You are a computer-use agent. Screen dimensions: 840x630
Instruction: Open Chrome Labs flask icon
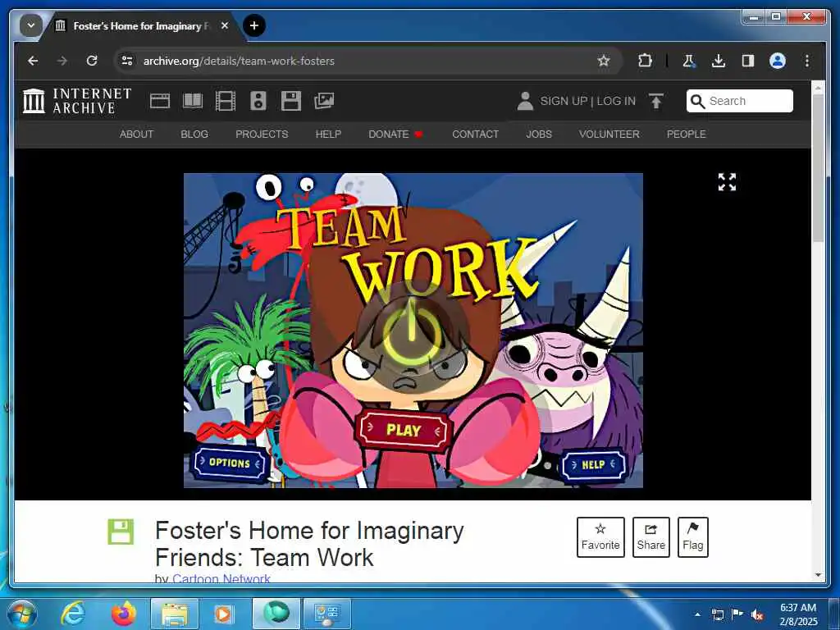[689, 61]
